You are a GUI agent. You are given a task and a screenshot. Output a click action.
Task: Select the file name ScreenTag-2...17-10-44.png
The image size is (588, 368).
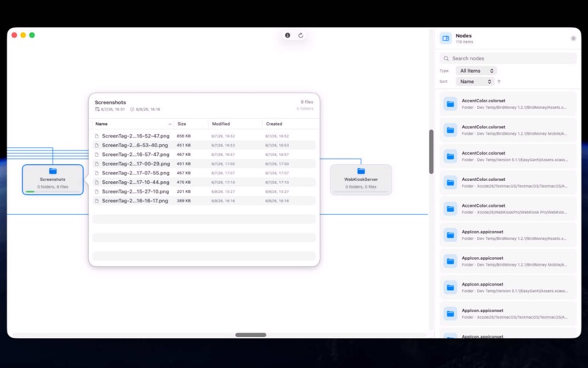pos(136,182)
